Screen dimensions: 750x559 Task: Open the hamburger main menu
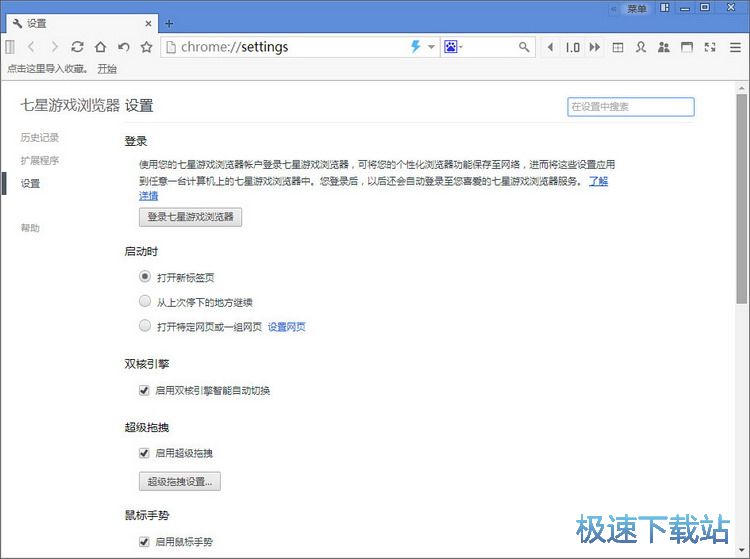point(735,47)
